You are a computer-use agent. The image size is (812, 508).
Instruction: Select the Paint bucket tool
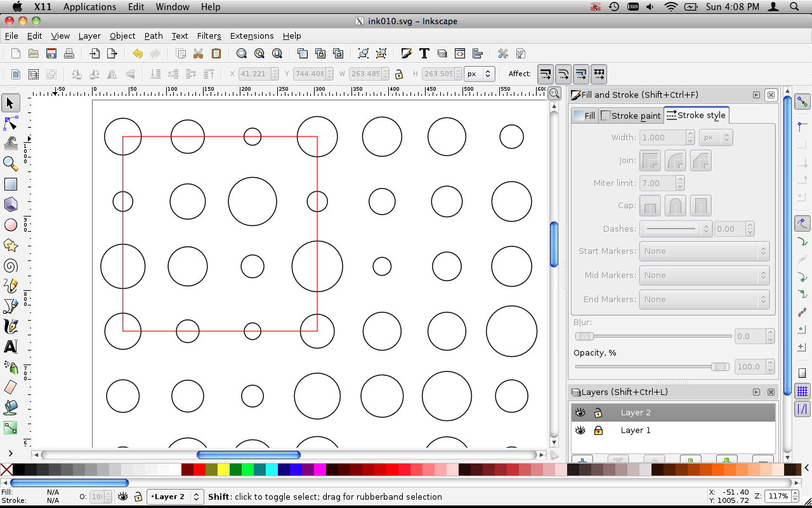tap(10, 408)
